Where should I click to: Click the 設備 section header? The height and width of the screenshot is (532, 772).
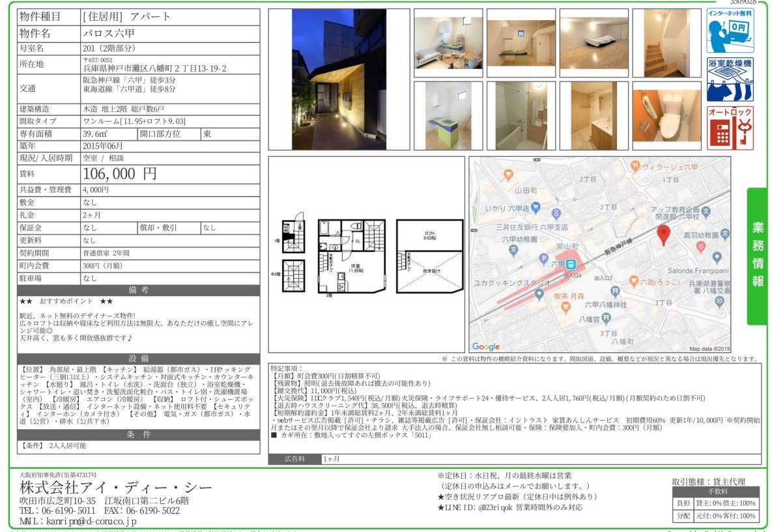pos(138,359)
